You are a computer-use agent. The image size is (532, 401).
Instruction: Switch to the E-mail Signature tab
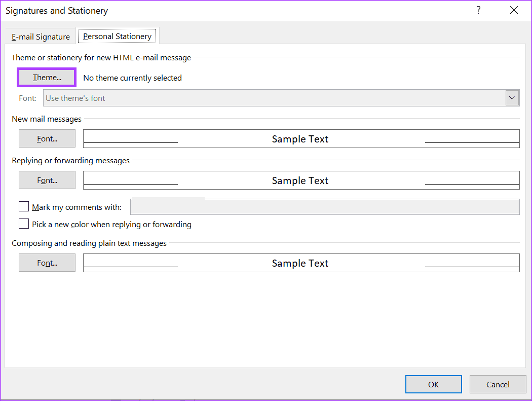(41, 37)
